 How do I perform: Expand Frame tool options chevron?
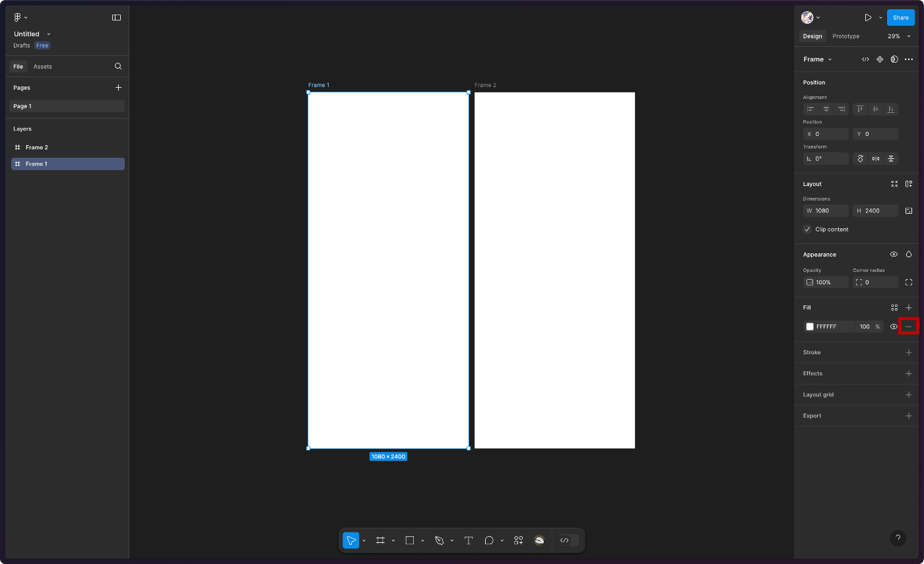pyautogui.click(x=393, y=541)
